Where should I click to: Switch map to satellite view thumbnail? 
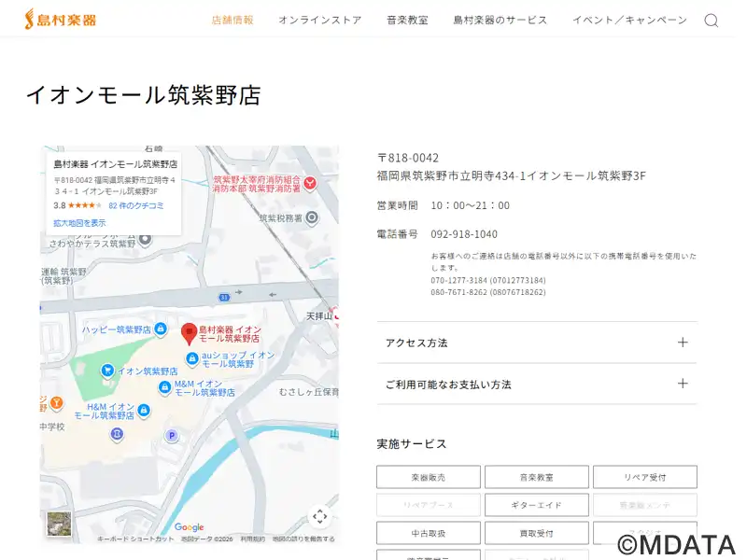(x=59, y=525)
